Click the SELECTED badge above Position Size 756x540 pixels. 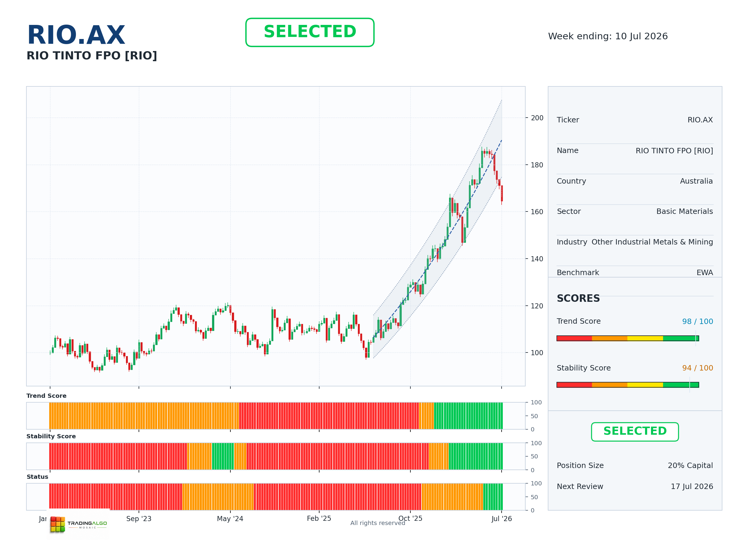pos(635,432)
